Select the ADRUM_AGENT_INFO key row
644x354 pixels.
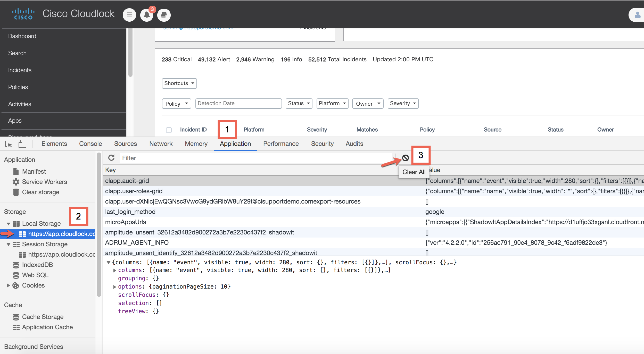263,243
